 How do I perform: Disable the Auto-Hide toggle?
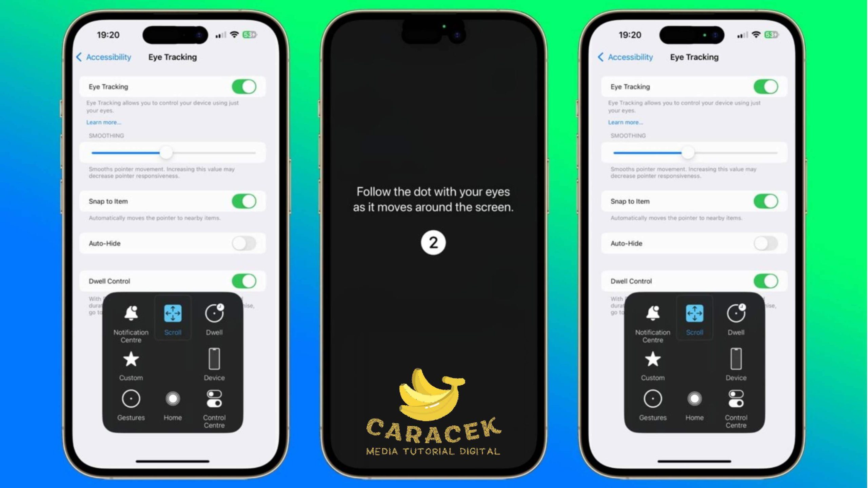coord(244,243)
